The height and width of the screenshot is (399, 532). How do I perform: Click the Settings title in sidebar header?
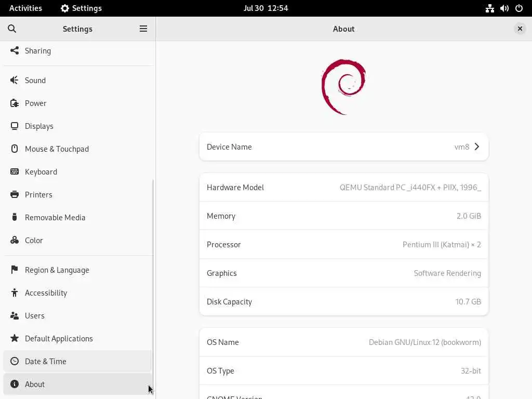point(77,29)
